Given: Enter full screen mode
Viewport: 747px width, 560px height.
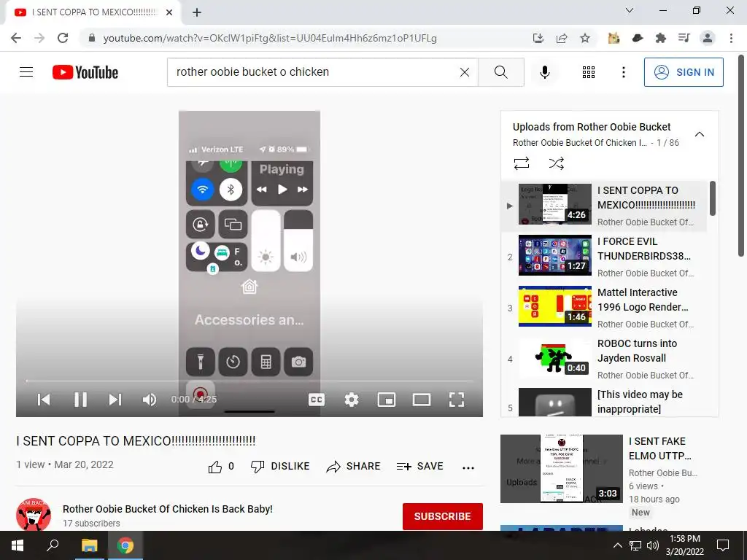Looking at the screenshot, I should [457, 400].
